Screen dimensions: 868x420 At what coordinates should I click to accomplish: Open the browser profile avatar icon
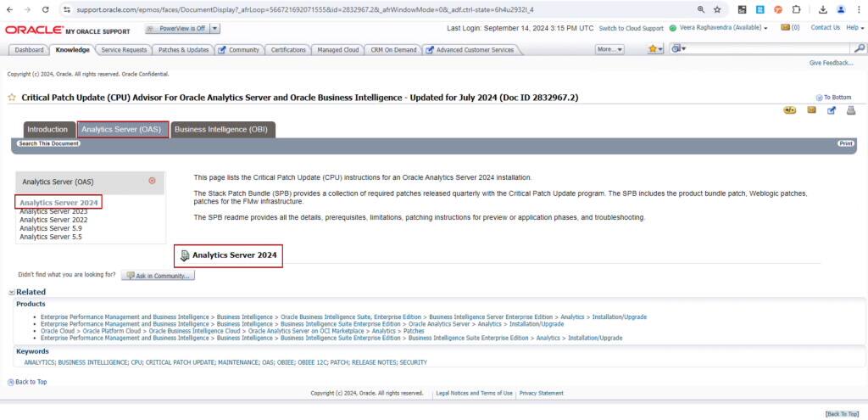[x=841, y=9]
